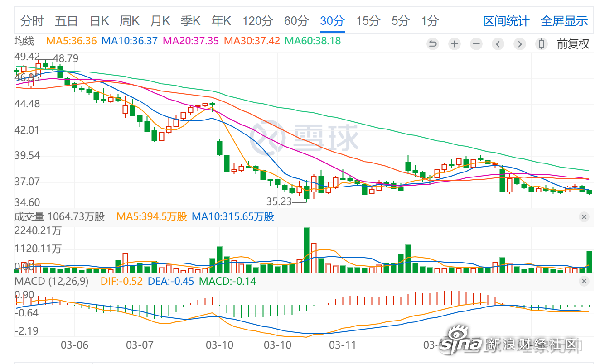Select the 周K weekly candlestick tab
Screen dimensions: 600x364
point(130,21)
